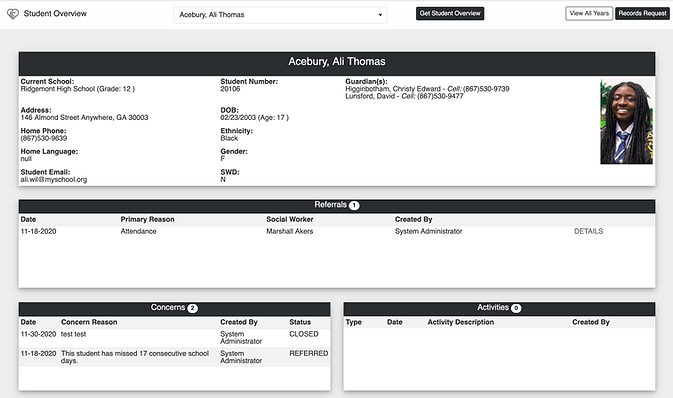Image resolution: width=673 pixels, height=398 pixels.
Task: Click the Student Overview page title
Action: click(x=55, y=14)
